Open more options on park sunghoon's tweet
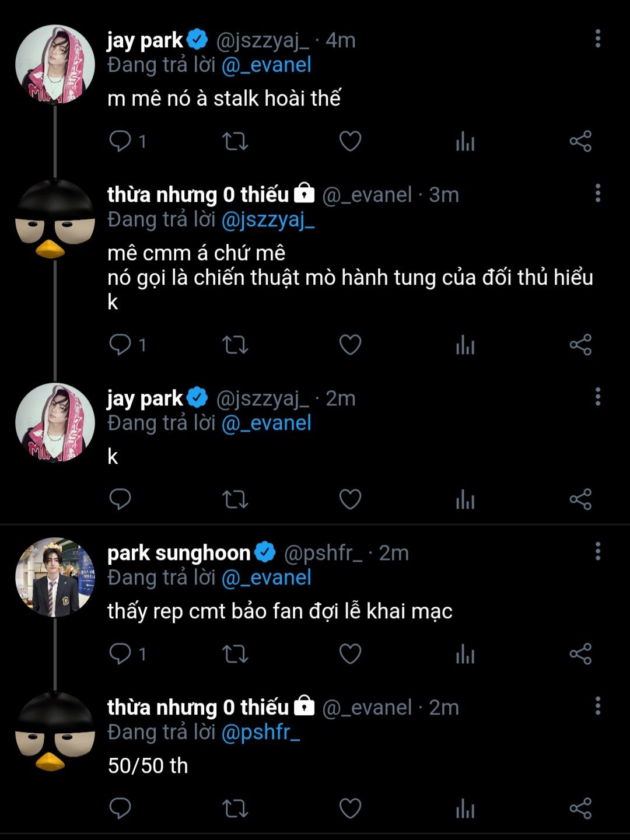Viewport: 630px width, 840px height. [597, 551]
